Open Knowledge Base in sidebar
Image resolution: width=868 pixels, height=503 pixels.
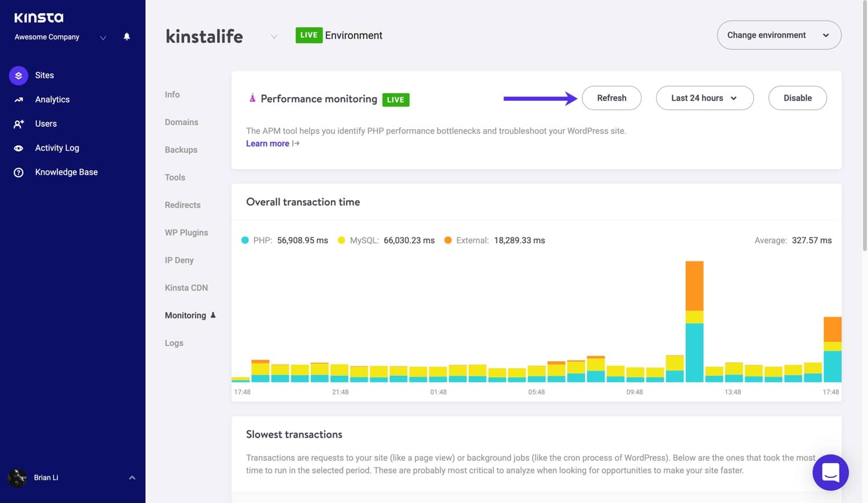coord(66,172)
